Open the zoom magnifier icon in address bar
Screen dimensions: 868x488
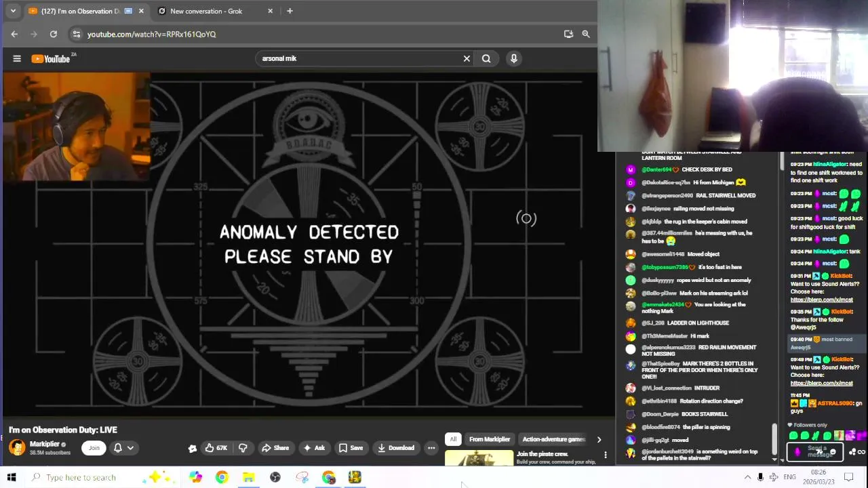tap(586, 34)
